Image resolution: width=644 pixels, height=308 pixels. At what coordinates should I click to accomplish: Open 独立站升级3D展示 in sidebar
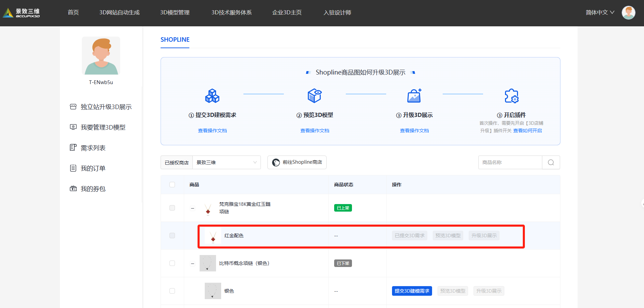106,107
